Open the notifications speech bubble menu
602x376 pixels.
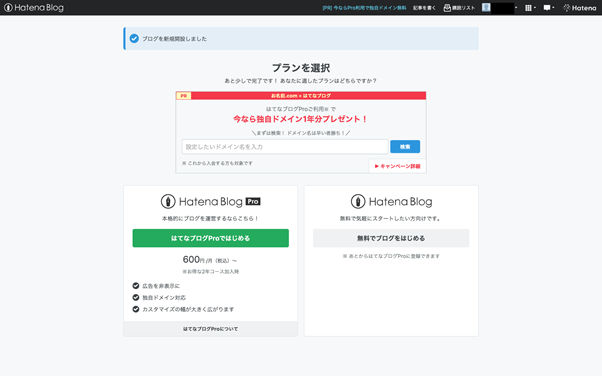pyautogui.click(x=549, y=8)
